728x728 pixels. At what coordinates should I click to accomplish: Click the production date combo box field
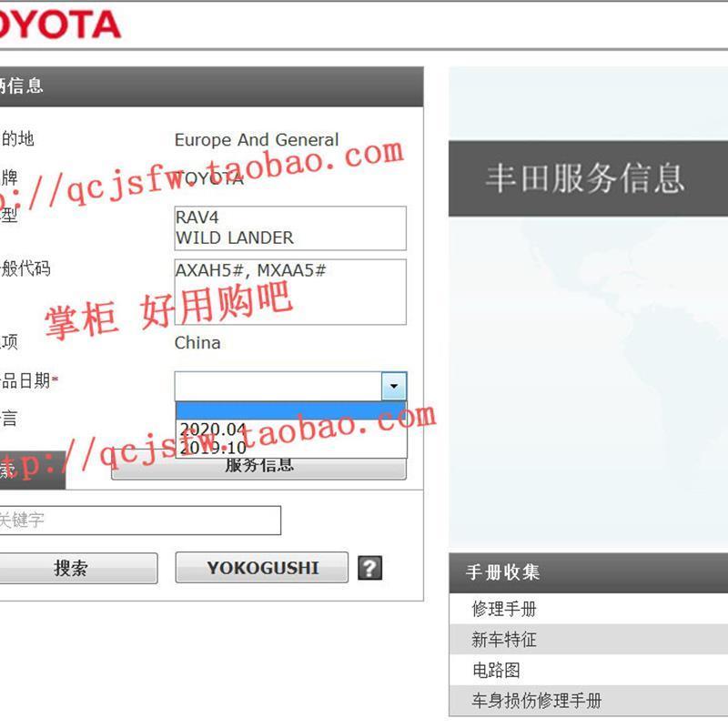[278, 386]
